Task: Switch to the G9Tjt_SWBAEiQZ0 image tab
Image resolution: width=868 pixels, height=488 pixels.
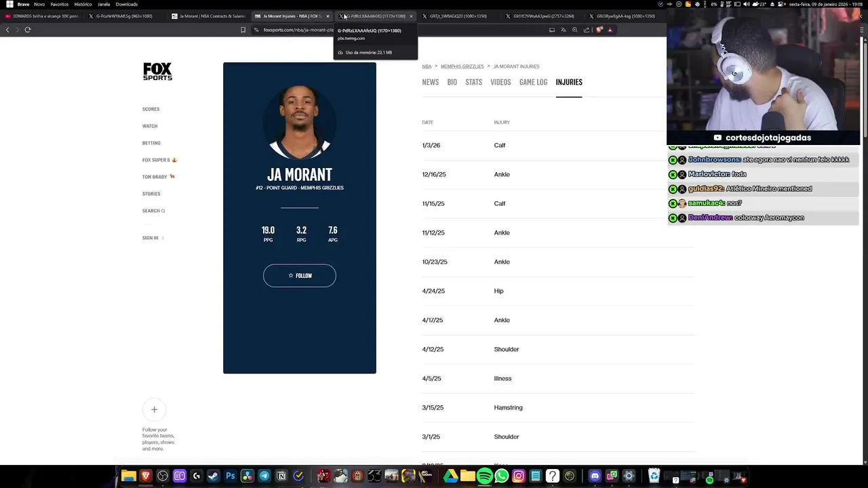Action: pos(458,16)
